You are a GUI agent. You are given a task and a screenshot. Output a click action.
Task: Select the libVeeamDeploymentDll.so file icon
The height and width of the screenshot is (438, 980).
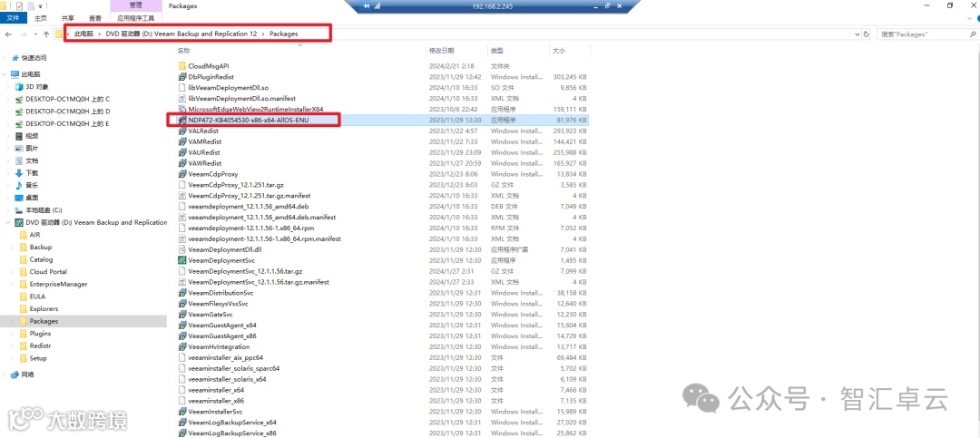coord(181,87)
